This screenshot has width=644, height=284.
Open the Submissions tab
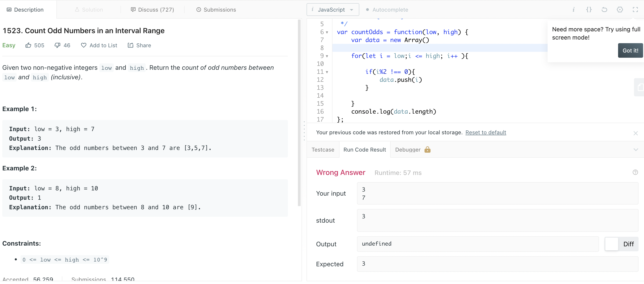click(216, 10)
